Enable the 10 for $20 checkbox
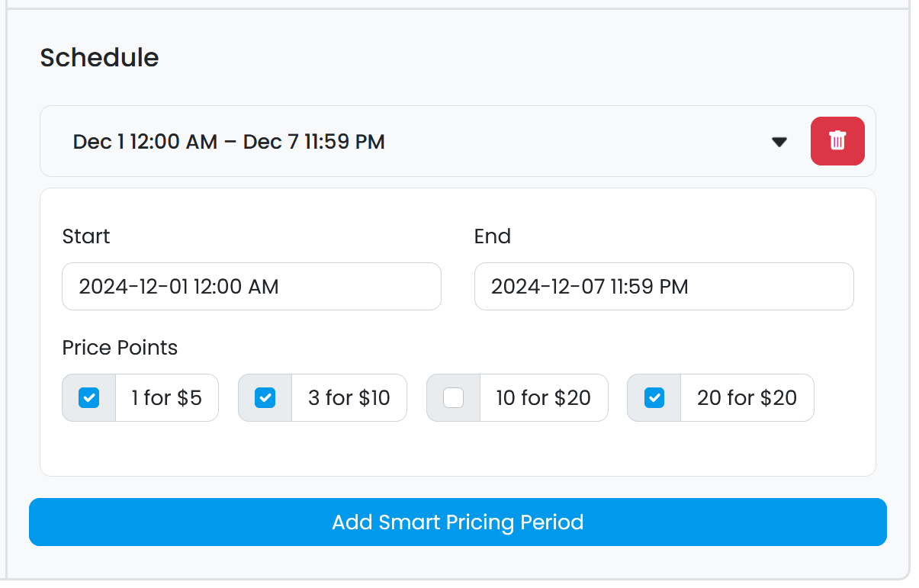 click(453, 398)
